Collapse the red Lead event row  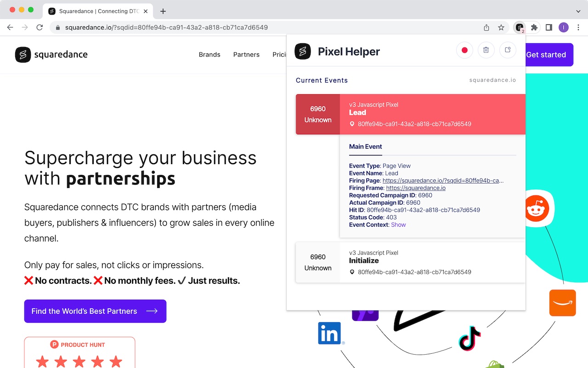click(x=410, y=114)
